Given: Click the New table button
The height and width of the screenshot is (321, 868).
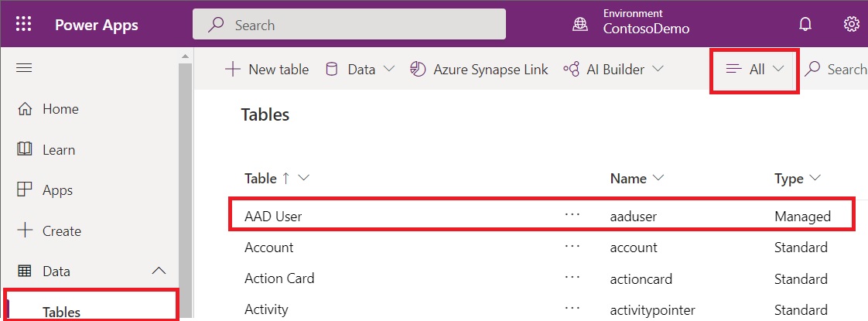Looking at the screenshot, I should (266, 70).
